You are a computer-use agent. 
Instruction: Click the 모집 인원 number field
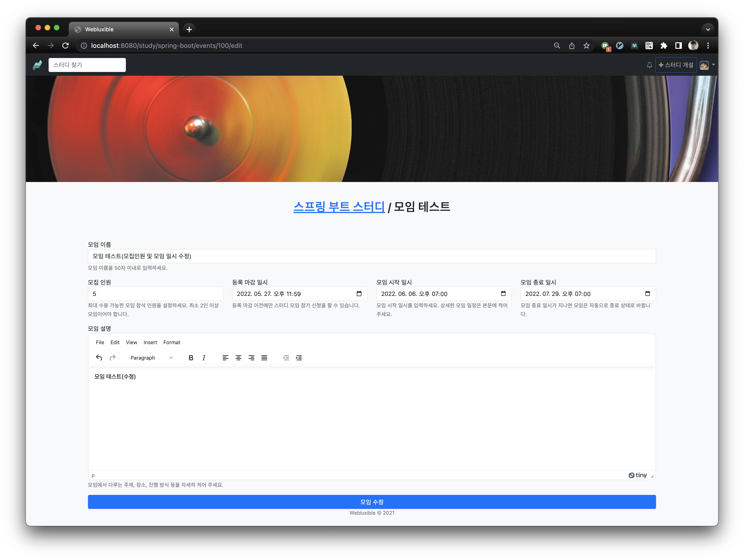pos(155,294)
